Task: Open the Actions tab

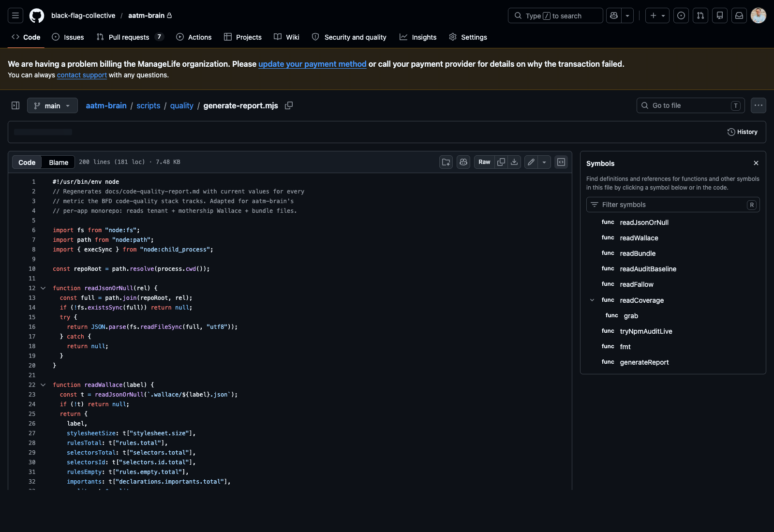Action: 193,37
